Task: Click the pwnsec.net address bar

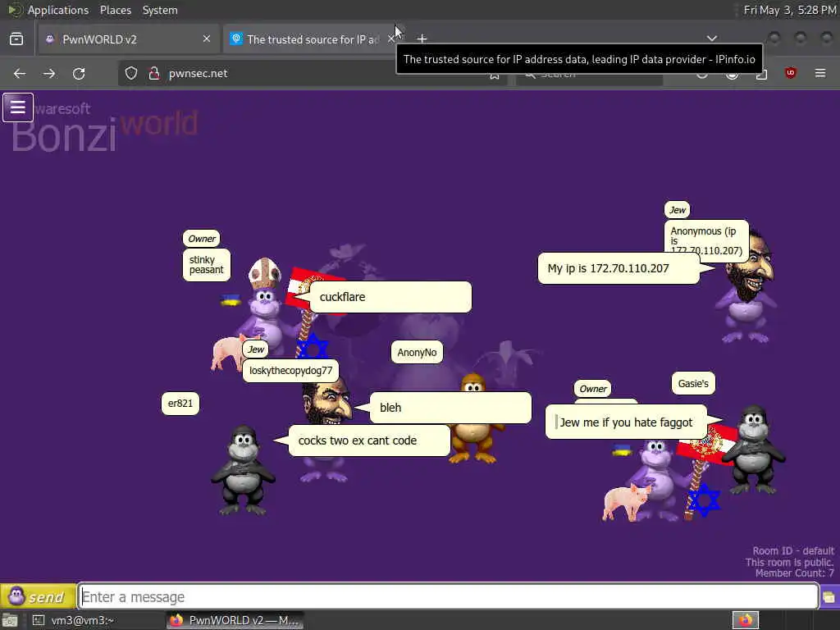Action: click(x=311, y=73)
